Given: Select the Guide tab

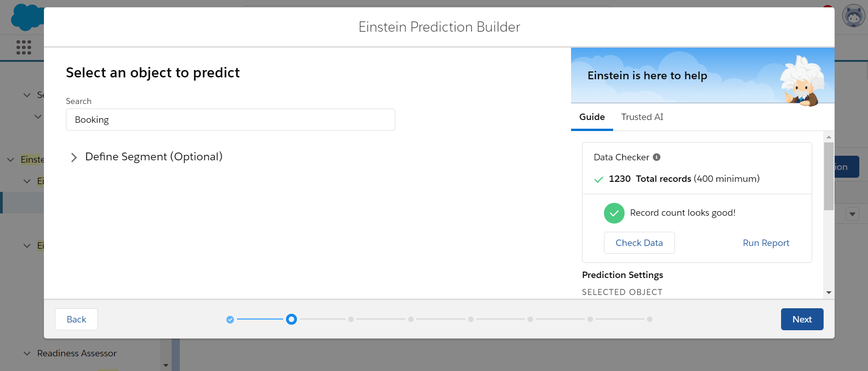Looking at the screenshot, I should pos(592,117).
